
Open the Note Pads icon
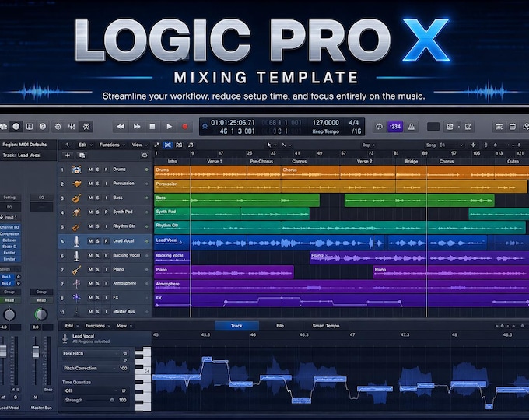click(512, 127)
